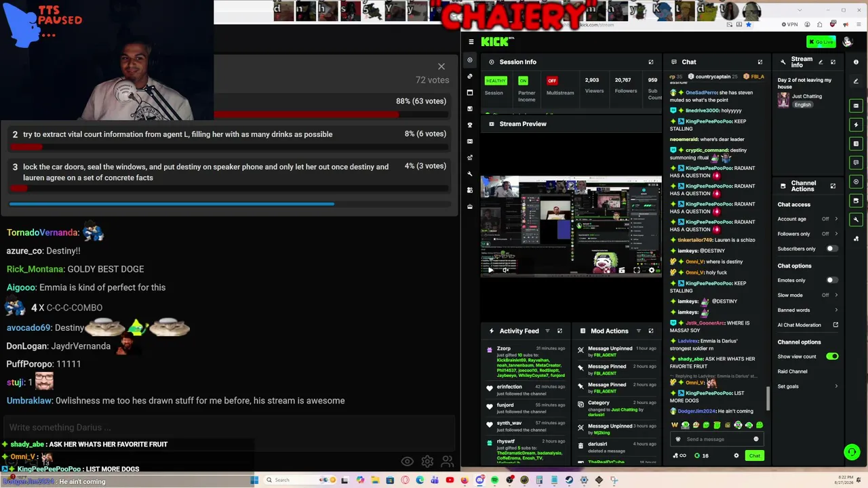The width and height of the screenshot is (868, 488).
Task: Open Set goals options
Action: tap(808, 386)
